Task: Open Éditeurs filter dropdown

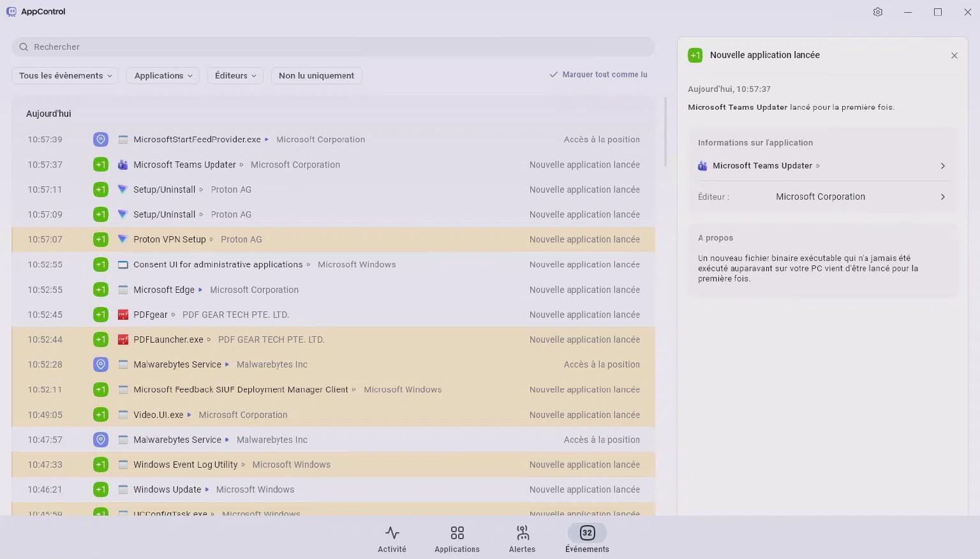Action: (x=235, y=75)
